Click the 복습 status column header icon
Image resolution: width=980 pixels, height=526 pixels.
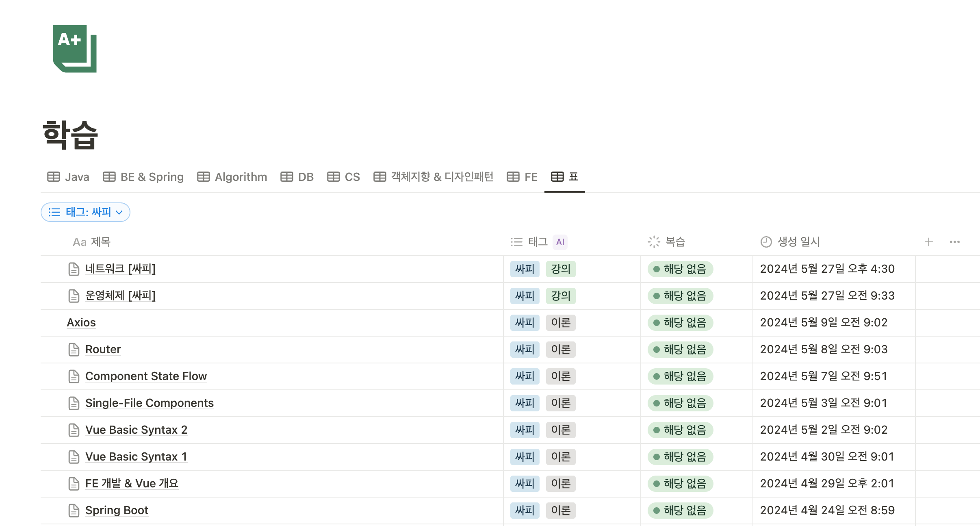coord(654,242)
